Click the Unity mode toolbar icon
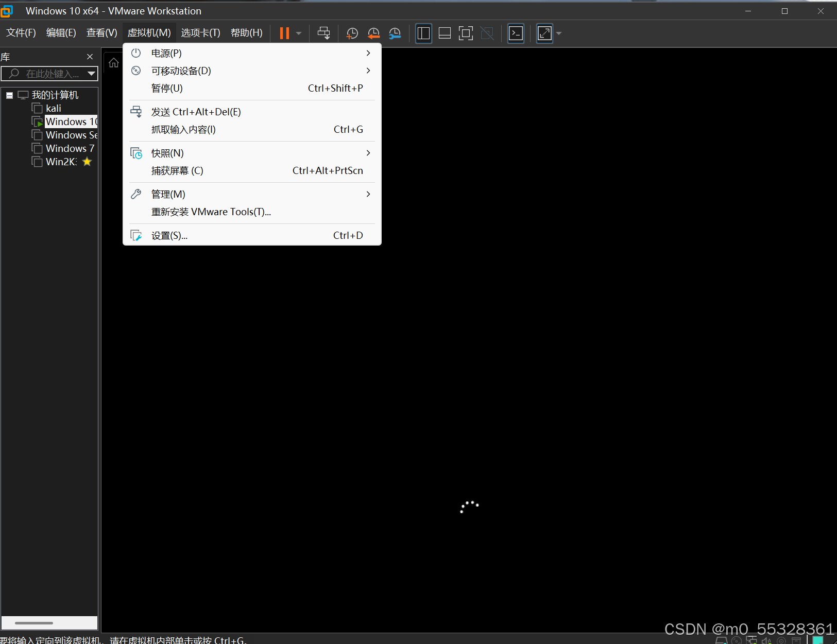The width and height of the screenshot is (837, 644). 487,33
